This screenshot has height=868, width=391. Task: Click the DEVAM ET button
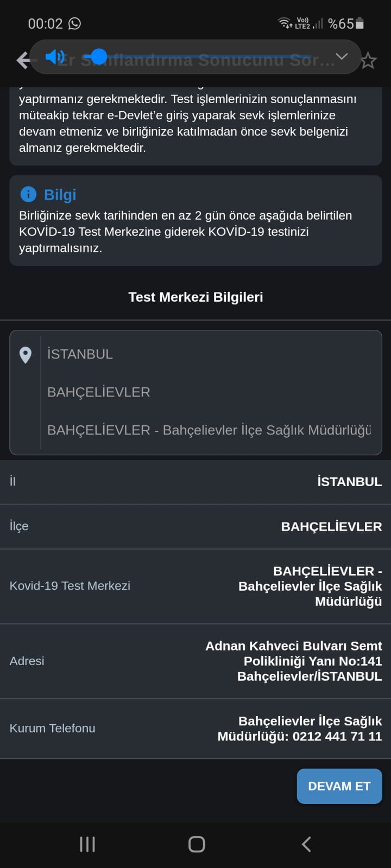click(x=339, y=786)
